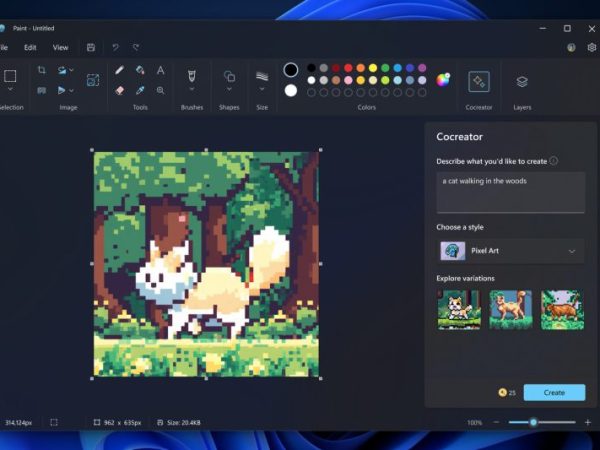This screenshot has height=450, width=600.
Task: Expand the Rotate dropdown arrow
Action: (x=71, y=70)
